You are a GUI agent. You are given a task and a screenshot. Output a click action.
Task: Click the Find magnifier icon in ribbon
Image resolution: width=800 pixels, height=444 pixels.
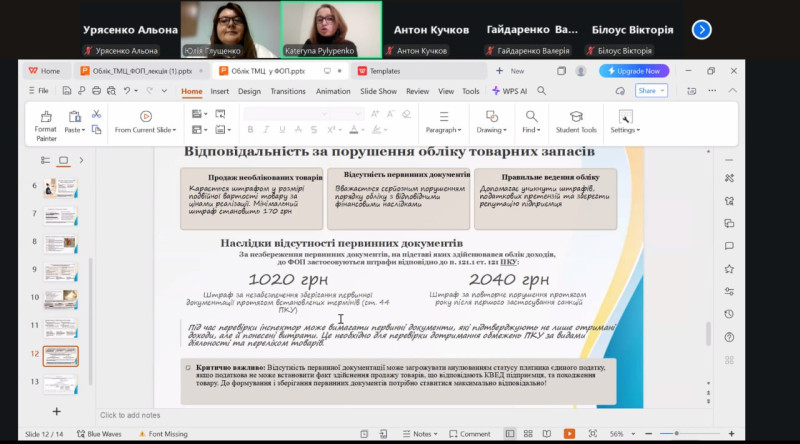click(x=531, y=117)
